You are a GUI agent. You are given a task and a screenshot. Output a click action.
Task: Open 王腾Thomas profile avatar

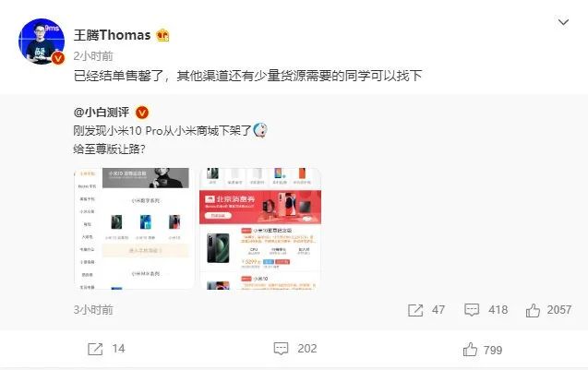[x=42, y=42]
